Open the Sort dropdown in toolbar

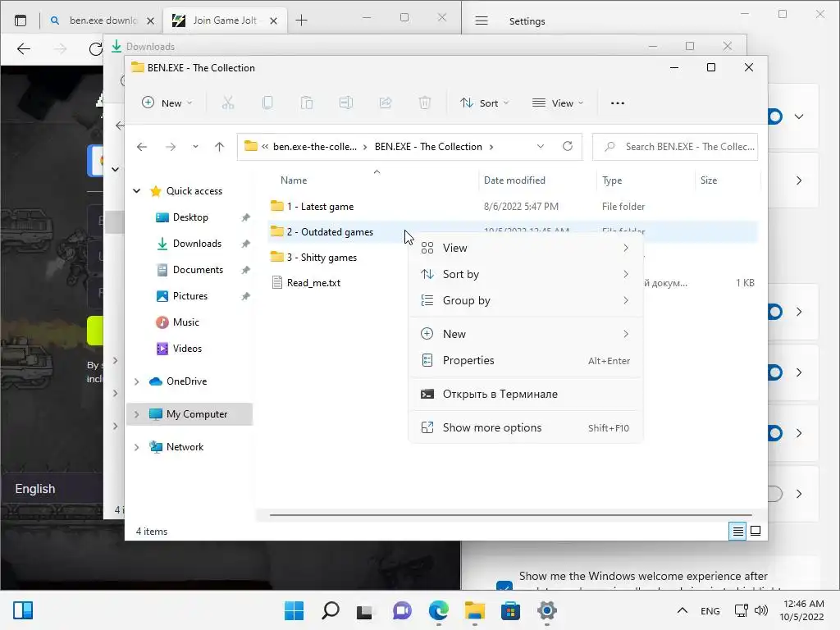pyautogui.click(x=484, y=103)
